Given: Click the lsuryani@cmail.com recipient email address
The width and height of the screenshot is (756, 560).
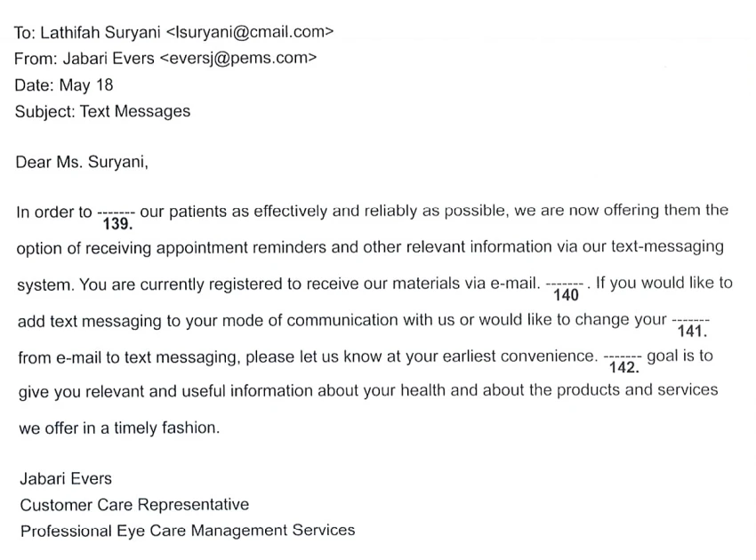Looking at the screenshot, I should (x=249, y=32).
